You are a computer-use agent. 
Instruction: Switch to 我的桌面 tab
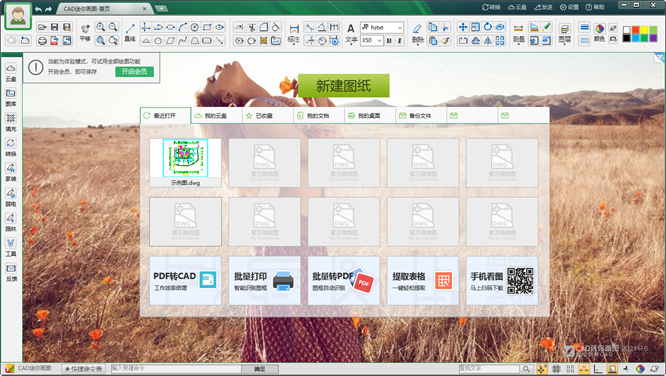pyautogui.click(x=370, y=116)
